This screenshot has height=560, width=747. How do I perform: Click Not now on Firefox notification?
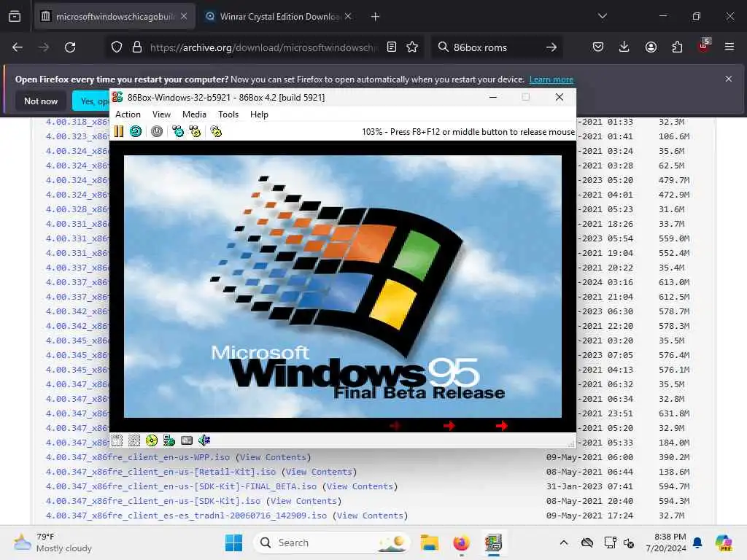coord(41,101)
